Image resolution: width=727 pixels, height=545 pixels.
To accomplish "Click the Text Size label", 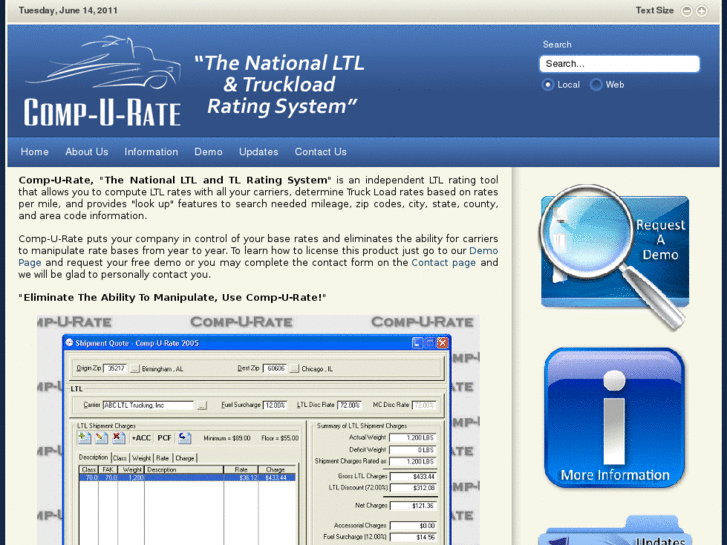I will pos(654,11).
